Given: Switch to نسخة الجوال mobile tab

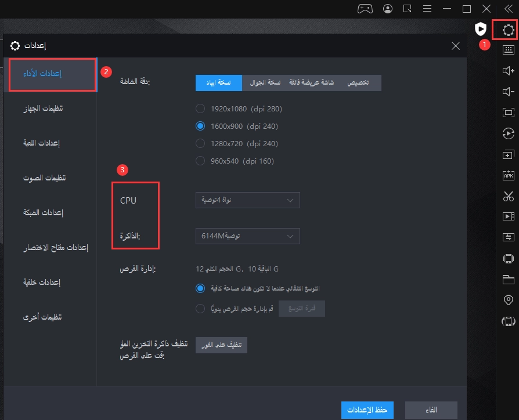Looking at the screenshot, I should [x=265, y=83].
